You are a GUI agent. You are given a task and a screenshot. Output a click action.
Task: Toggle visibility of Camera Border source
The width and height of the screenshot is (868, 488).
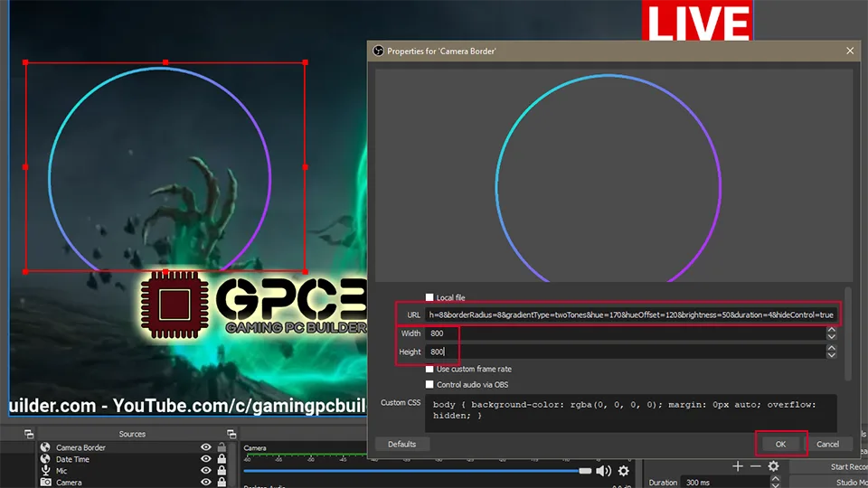[206, 447]
